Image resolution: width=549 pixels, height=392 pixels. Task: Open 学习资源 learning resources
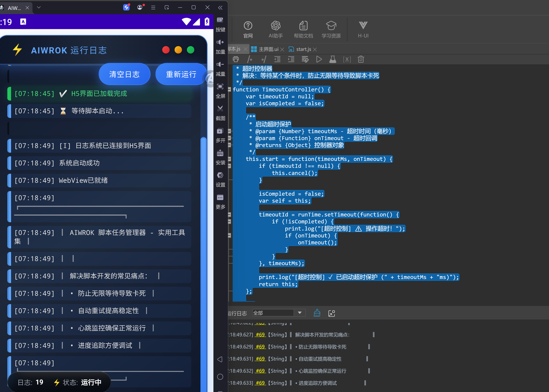pyautogui.click(x=331, y=29)
